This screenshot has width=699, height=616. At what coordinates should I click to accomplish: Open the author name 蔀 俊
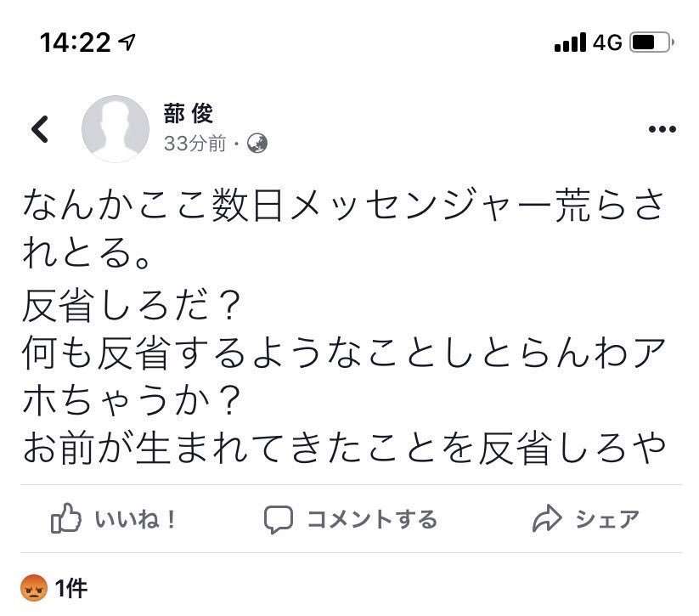[188, 113]
